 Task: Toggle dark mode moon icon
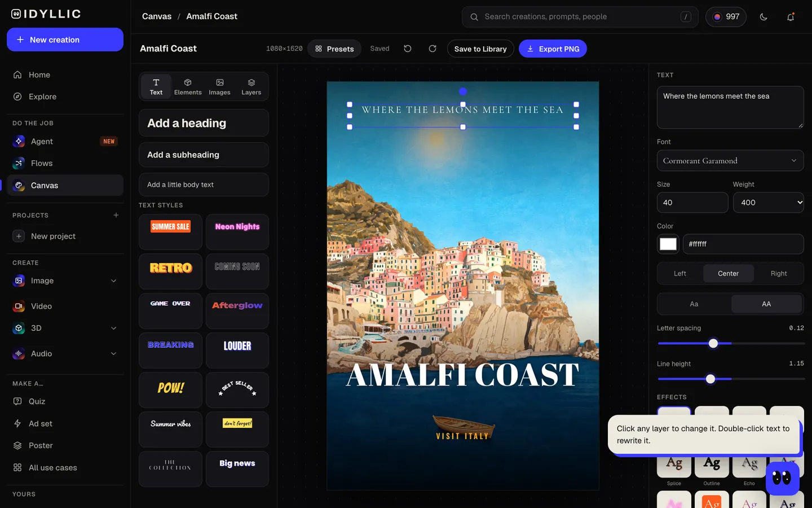764,17
